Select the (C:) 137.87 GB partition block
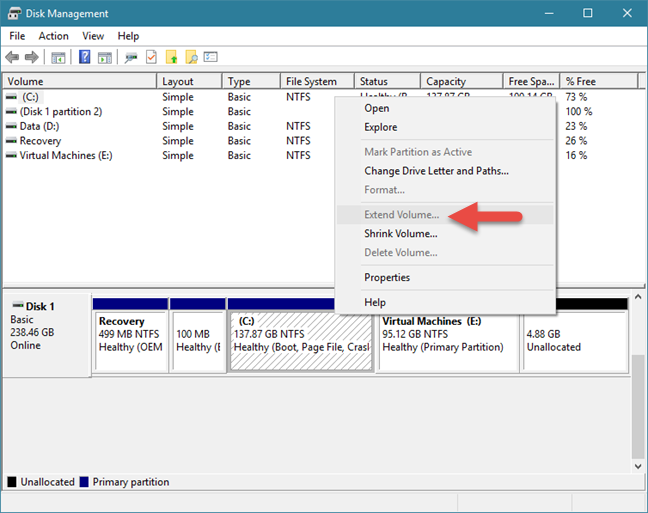The image size is (648, 513). pos(301,341)
